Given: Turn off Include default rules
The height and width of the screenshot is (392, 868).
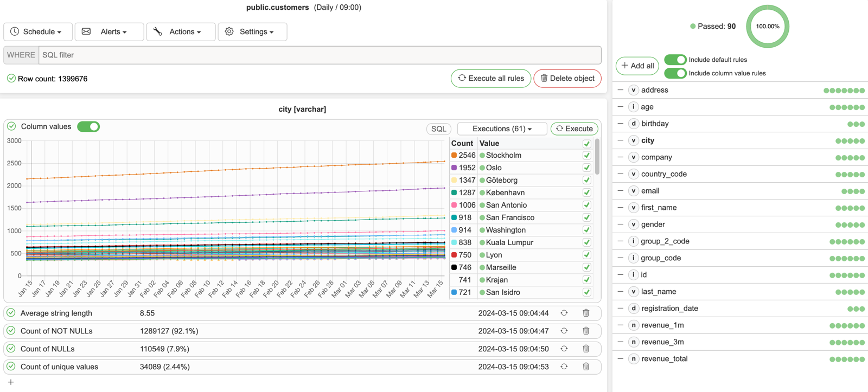Looking at the screenshot, I should pyautogui.click(x=675, y=60).
